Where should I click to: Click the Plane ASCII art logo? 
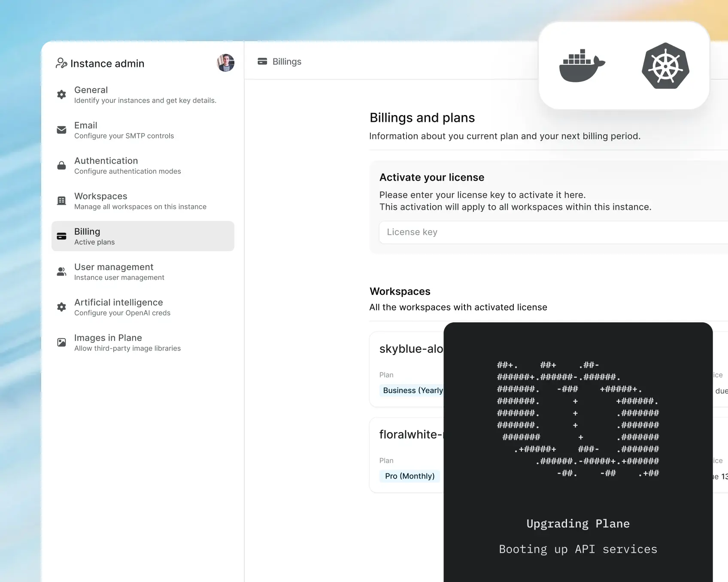tap(578, 419)
